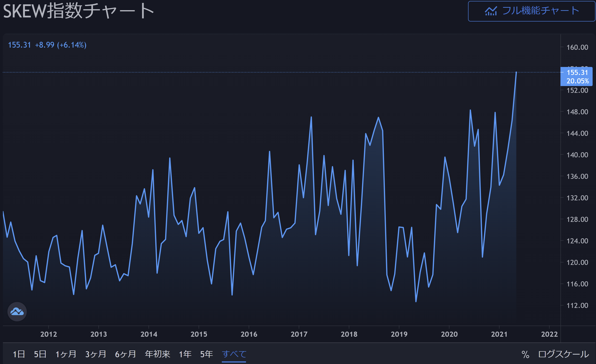
Task: Select the 5日 time range
Action: coord(40,354)
